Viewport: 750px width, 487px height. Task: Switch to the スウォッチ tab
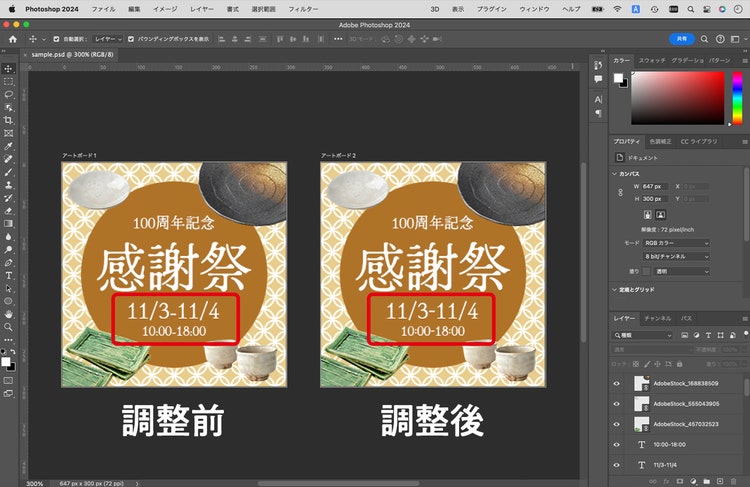point(652,60)
